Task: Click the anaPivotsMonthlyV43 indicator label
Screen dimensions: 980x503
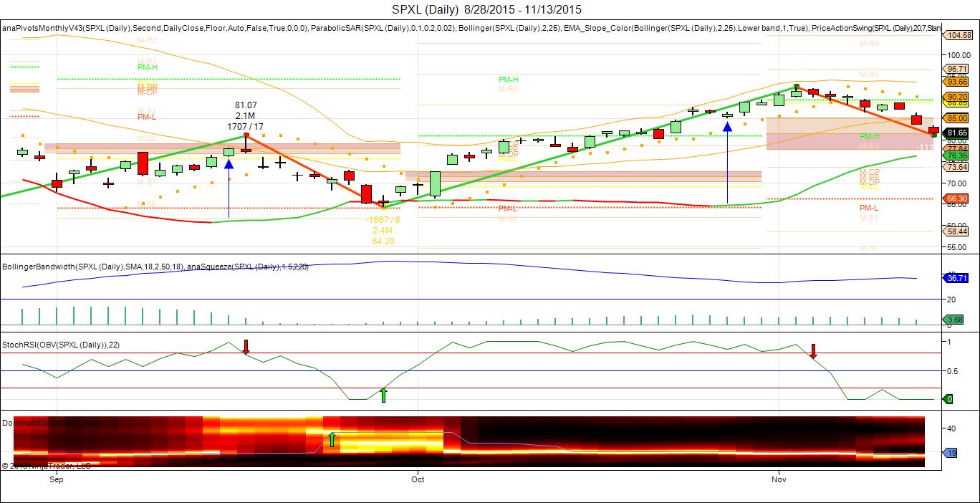Action: pos(155,28)
